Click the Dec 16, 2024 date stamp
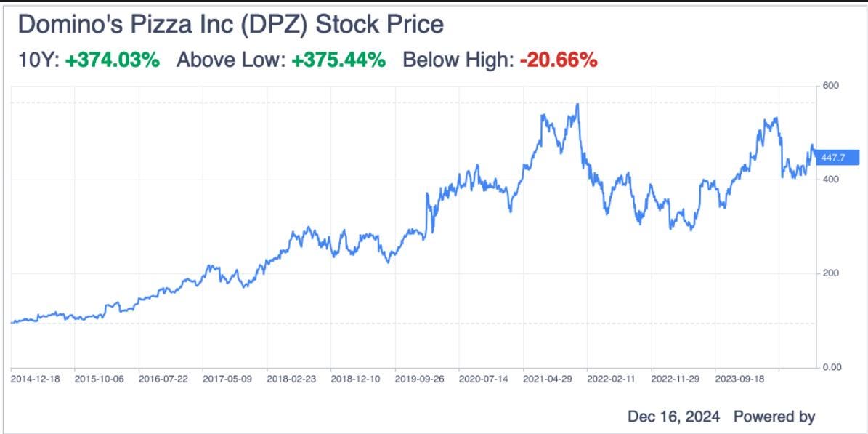 tap(674, 417)
